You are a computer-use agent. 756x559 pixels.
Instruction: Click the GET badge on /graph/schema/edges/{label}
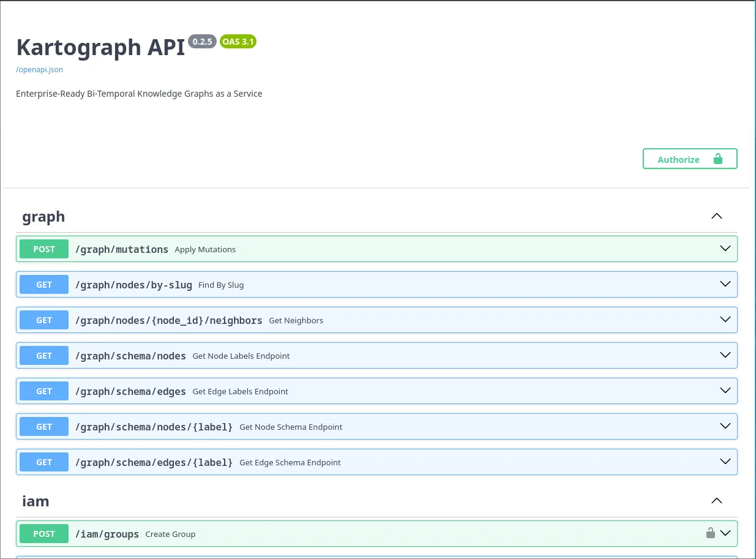(43, 462)
